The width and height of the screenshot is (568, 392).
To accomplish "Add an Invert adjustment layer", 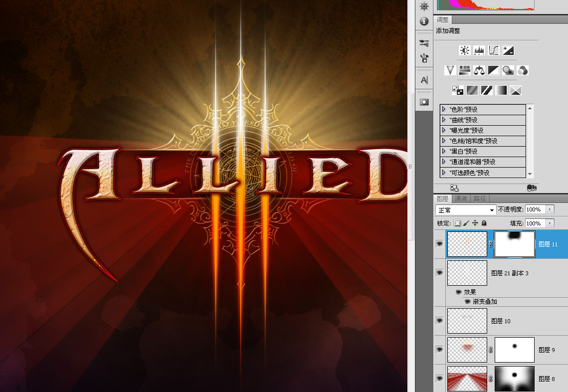I will tap(457, 90).
